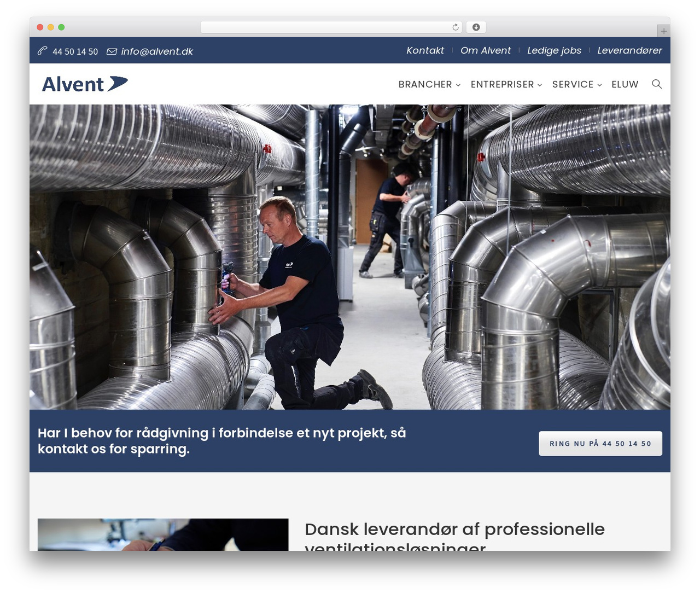The image size is (700, 593).
Task: Open Ledige jobs link
Action: (x=554, y=50)
